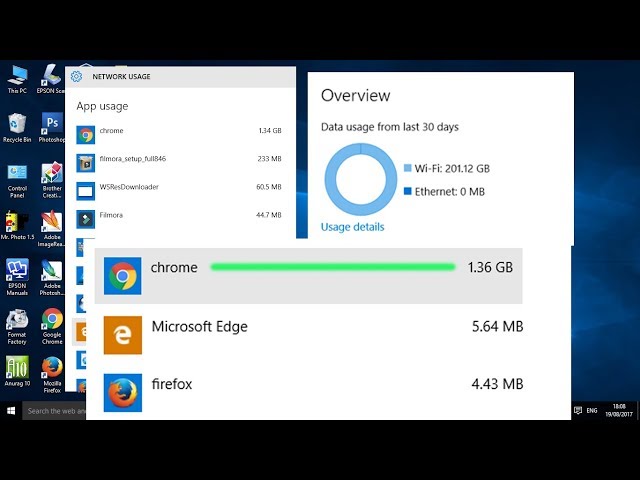640x480 pixels.
Task: Click the 'Overview' heading
Action: 356,96
